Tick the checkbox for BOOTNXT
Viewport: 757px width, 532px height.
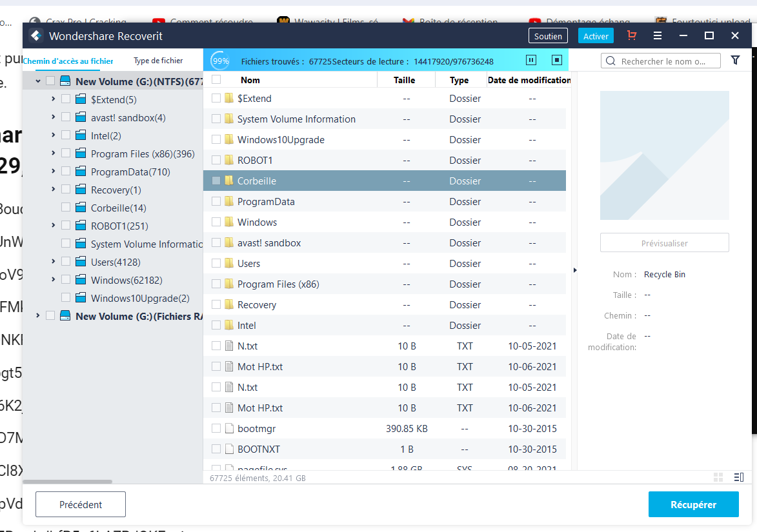(216, 449)
